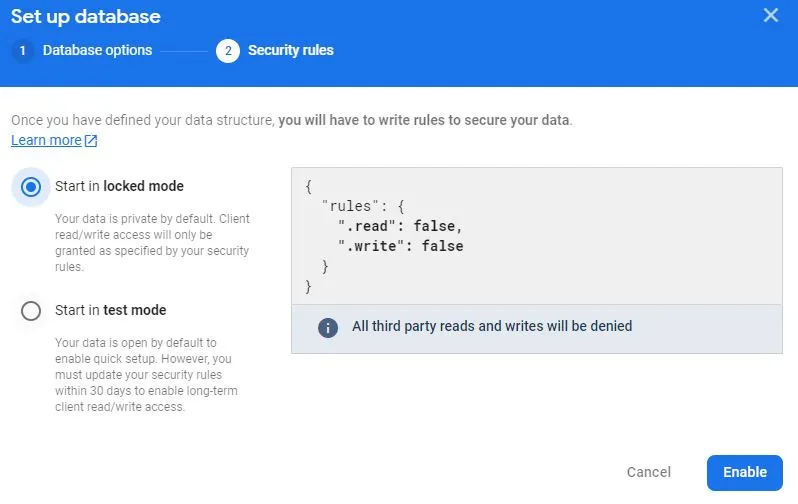
Task: Click the ".read": false rule line
Action: [x=400, y=226]
